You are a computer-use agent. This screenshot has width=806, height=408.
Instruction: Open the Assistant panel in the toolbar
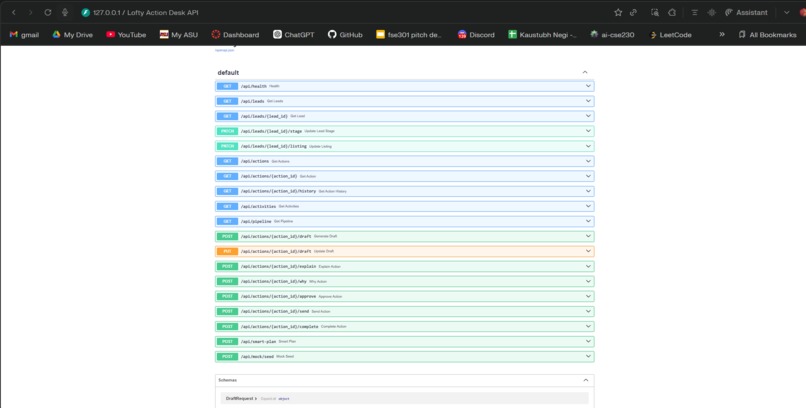(746, 12)
